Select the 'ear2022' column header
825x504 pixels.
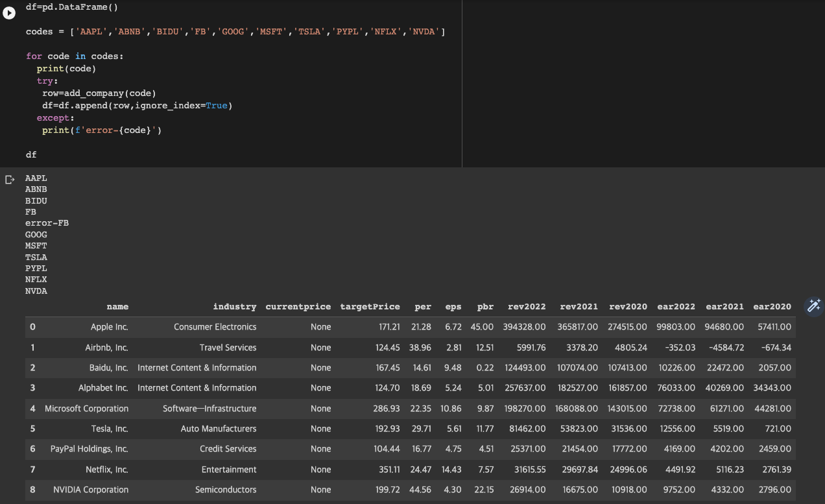pyautogui.click(x=676, y=307)
